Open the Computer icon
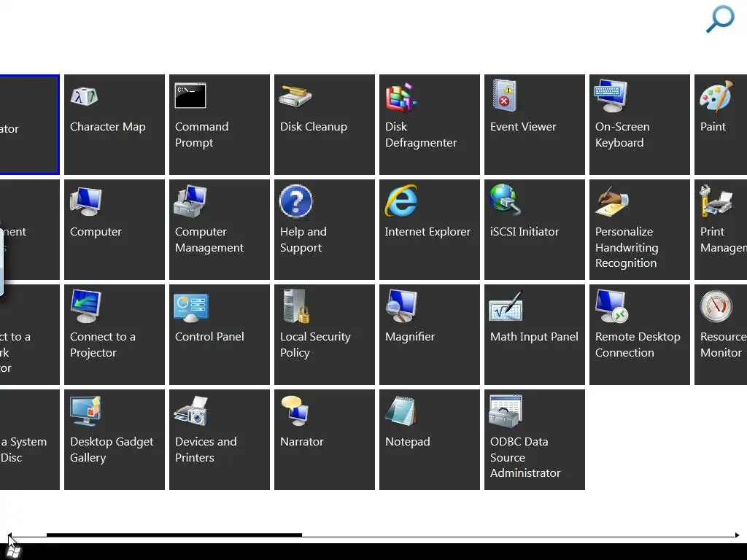 tap(86, 201)
